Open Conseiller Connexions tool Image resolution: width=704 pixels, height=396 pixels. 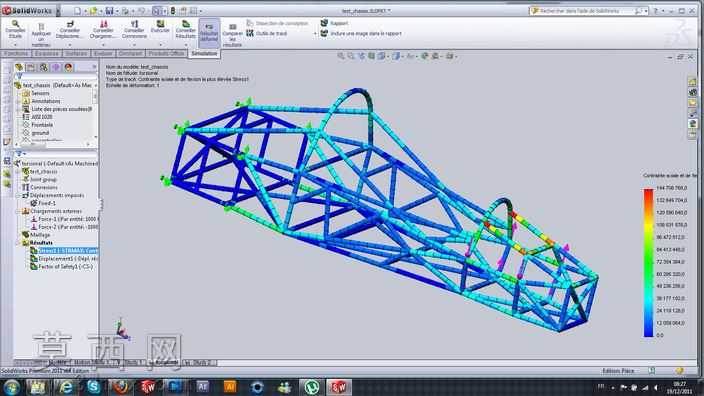click(134, 30)
